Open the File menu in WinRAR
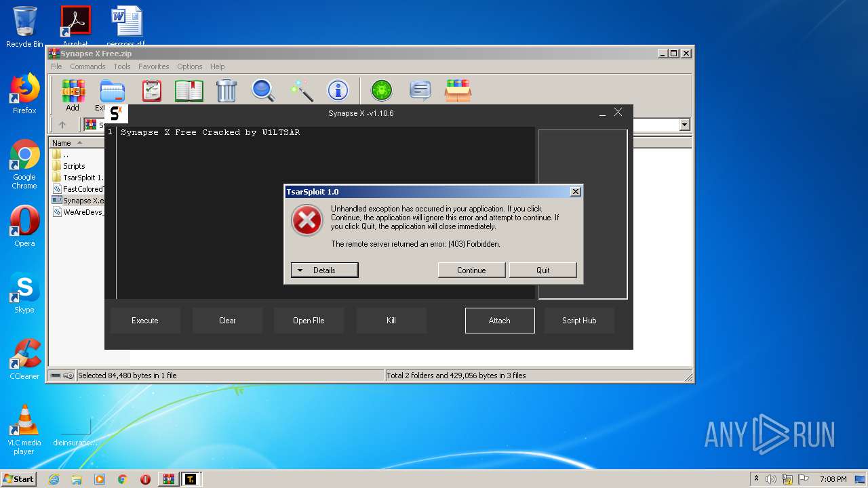Viewport: 868px width, 488px height. coord(56,66)
